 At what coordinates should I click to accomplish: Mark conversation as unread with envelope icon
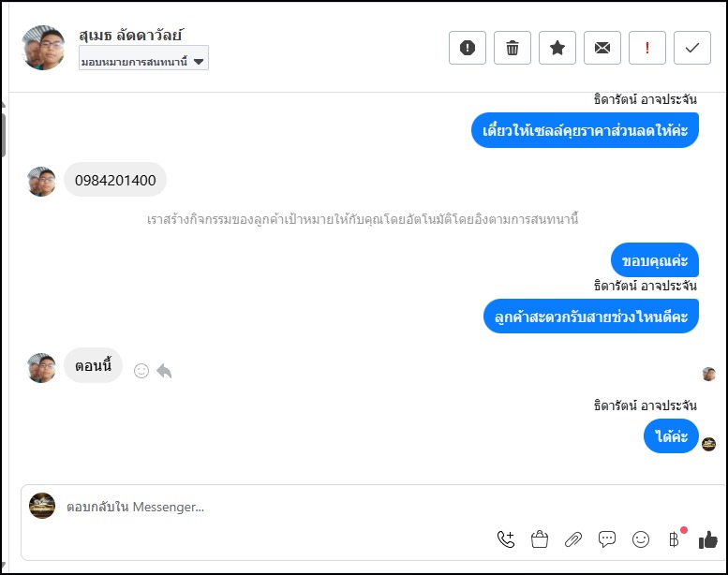point(602,48)
